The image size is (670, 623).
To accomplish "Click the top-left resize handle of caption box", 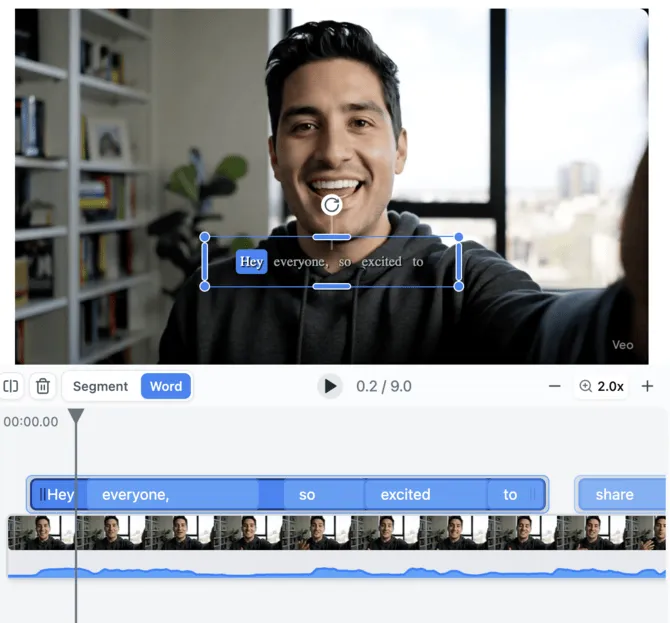I will (x=205, y=237).
